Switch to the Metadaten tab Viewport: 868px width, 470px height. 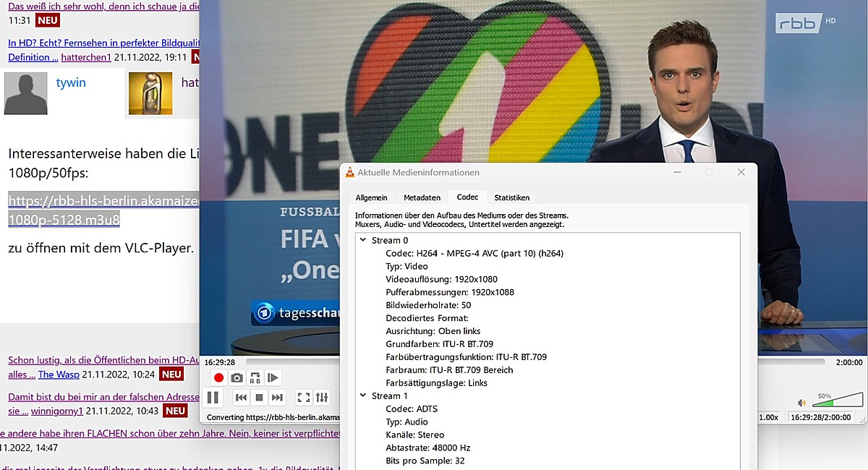tap(422, 197)
